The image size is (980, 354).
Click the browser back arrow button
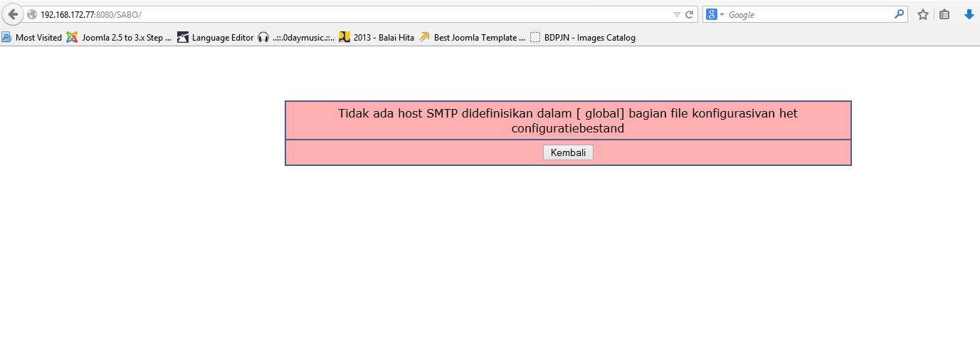tap(13, 14)
